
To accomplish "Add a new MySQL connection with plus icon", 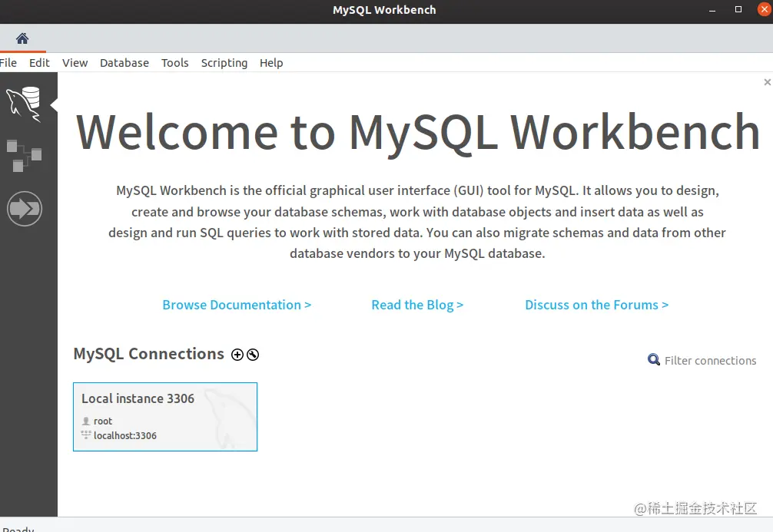I will tap(237, 355).
